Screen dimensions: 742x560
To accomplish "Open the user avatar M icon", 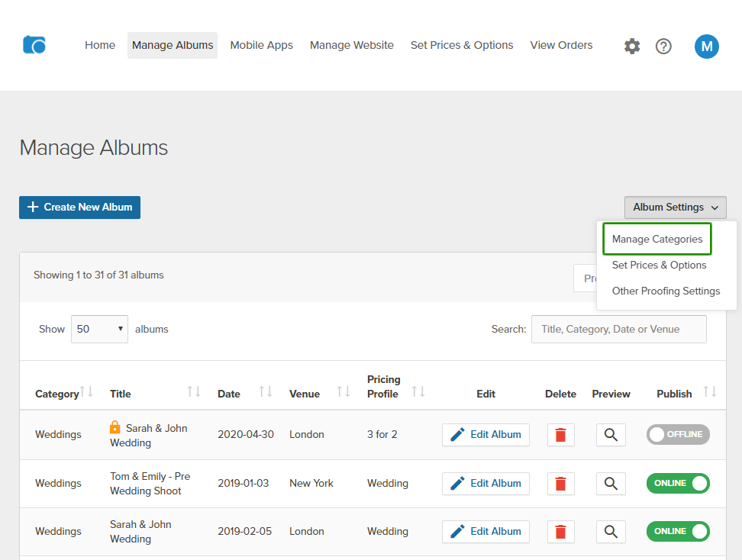I will point(706,47).
